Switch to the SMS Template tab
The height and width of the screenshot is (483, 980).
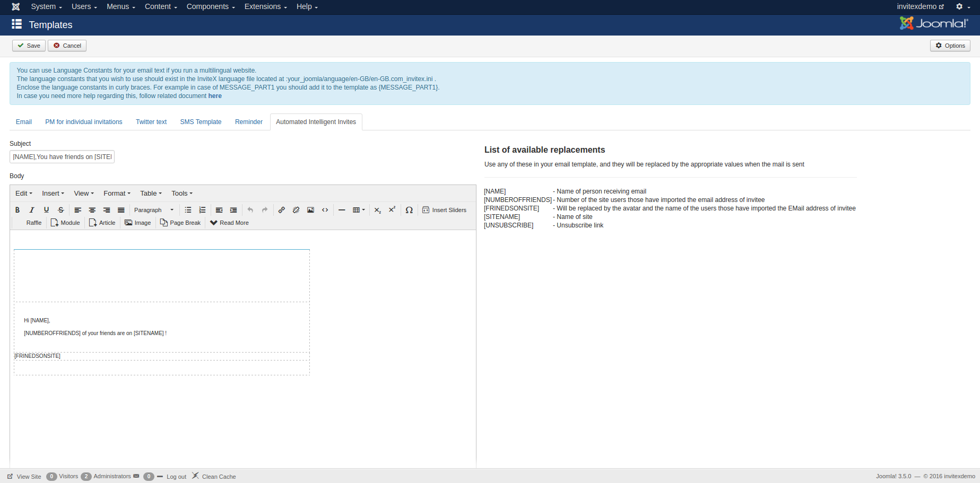pos(201,122)
